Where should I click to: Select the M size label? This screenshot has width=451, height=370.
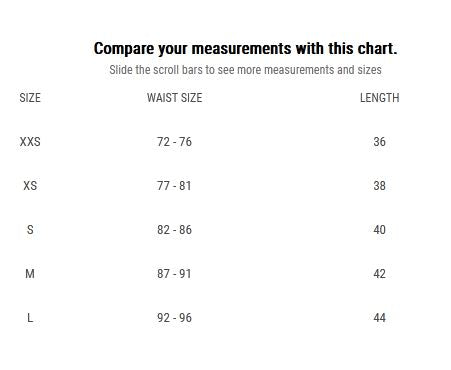30,274
